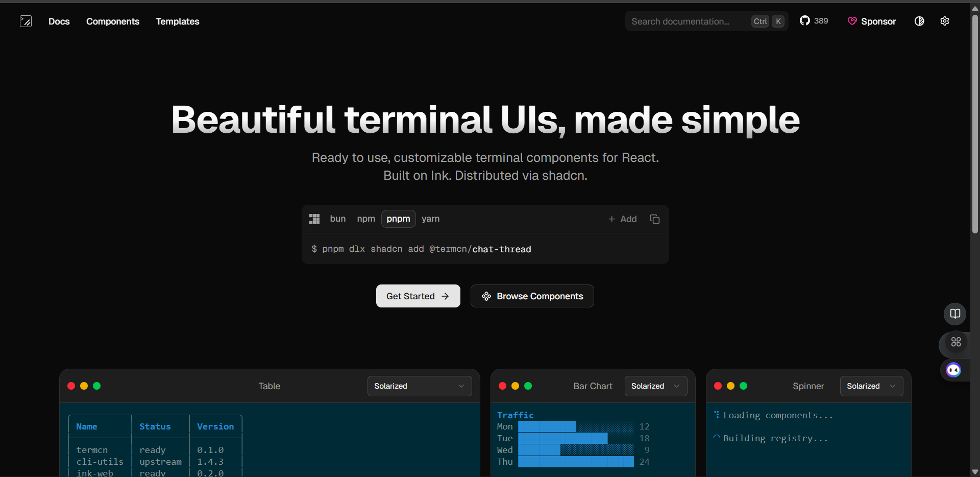Viewport: 980px width, 477px height.
Task: Click the scrollbar down arrow
Action: 975,472
